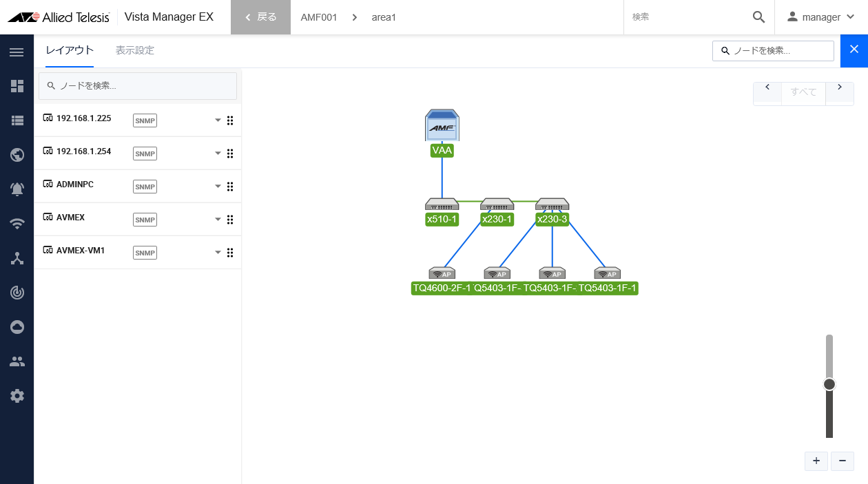Expand the dropdown for 192.168.1.254

point(218,153)
